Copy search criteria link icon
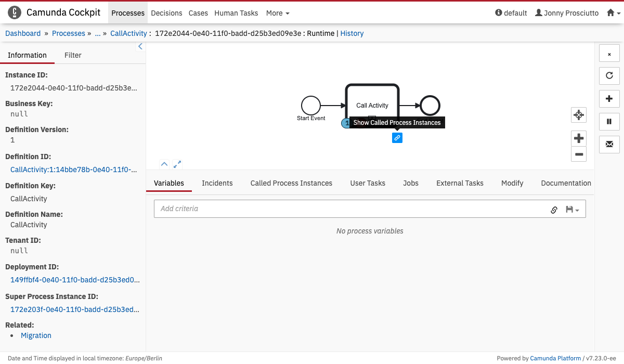 click(x=554, y=210)
